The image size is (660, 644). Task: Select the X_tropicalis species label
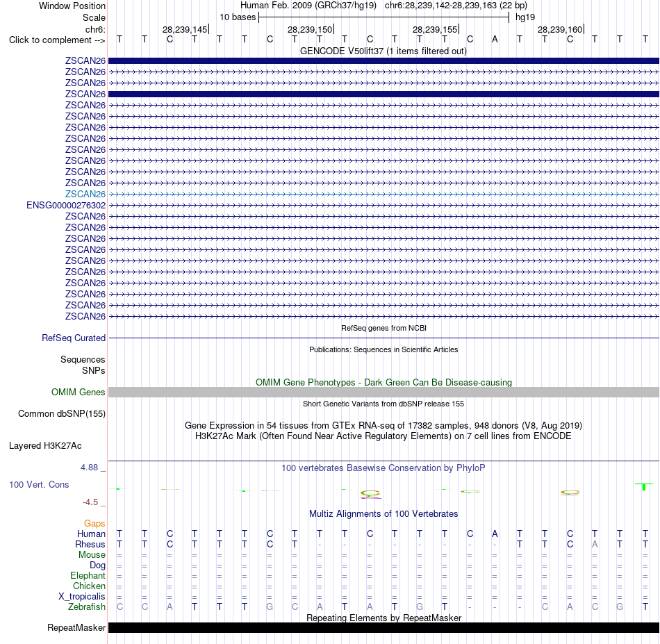coord(82,597)
